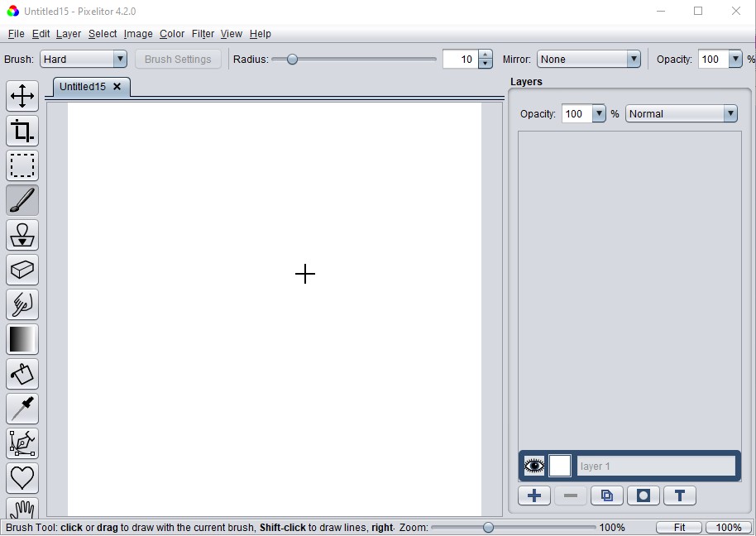Open the Help menu
The image size is (756, 536).
[x=261, y=34]
